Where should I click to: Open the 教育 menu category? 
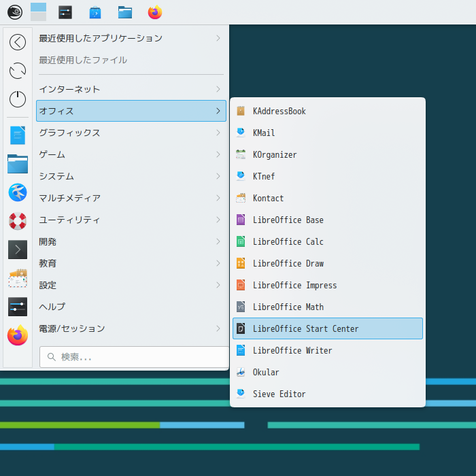tap(131, 263)
